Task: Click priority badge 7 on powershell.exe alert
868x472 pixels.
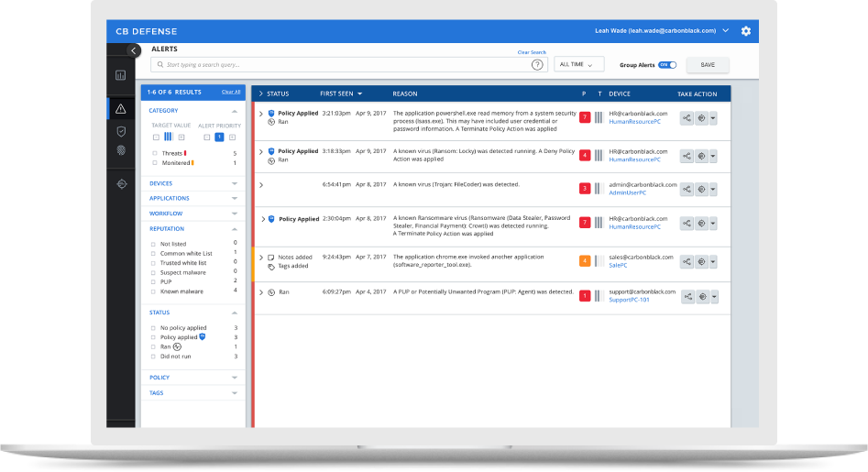Action: point(585,117)
